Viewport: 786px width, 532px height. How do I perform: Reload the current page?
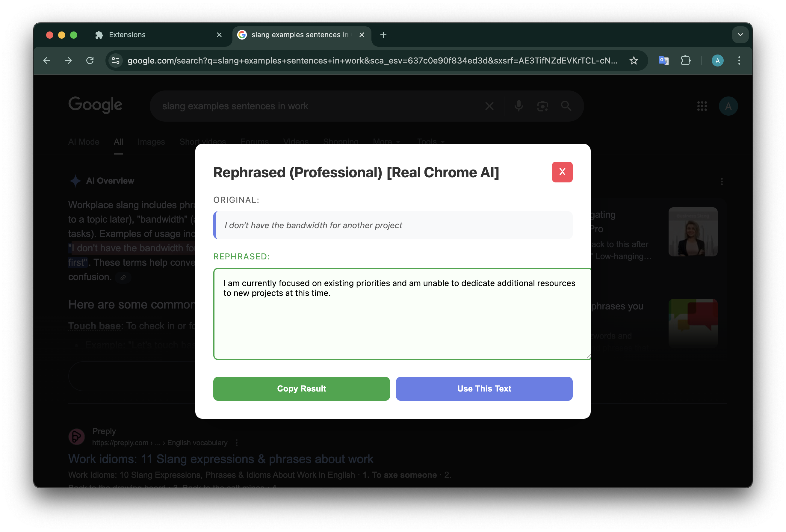tap(90, 61)
